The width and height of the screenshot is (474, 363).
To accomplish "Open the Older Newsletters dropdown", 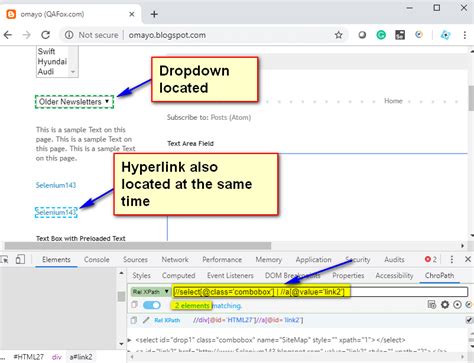I will pyautogui.click(x=74, y=102).
